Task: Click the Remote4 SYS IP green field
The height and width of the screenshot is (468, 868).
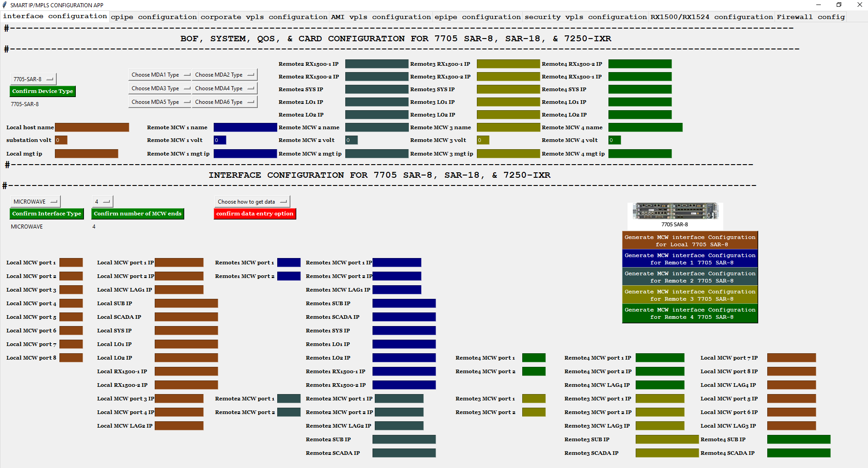Action: pyautogui.click(x=640, y=89)
